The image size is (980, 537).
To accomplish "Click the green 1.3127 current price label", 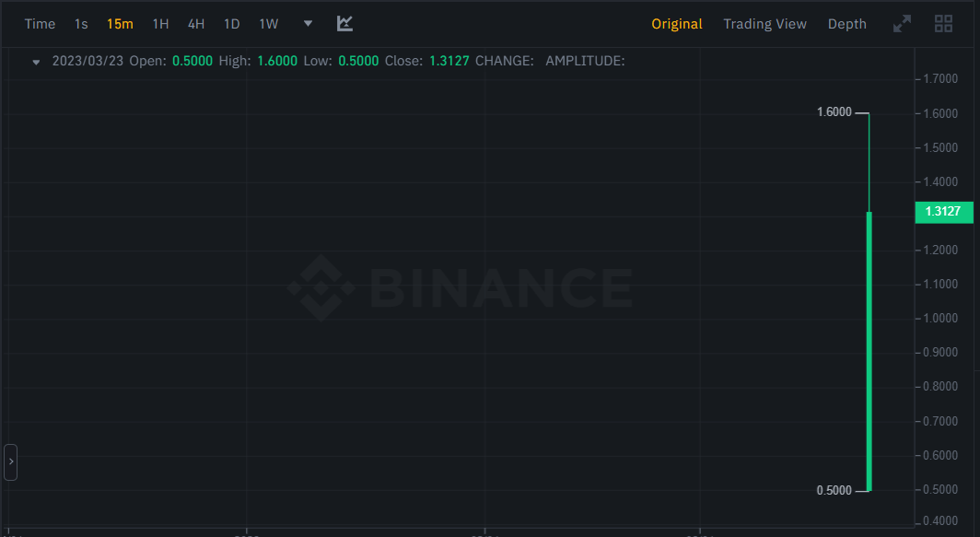I will (944, 212).
